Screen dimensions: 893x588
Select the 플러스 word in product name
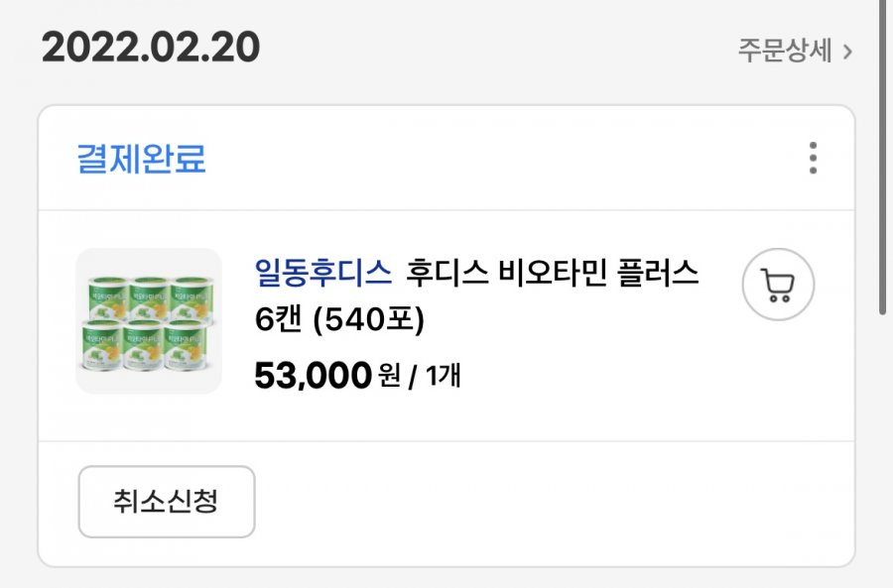point(658,273)
